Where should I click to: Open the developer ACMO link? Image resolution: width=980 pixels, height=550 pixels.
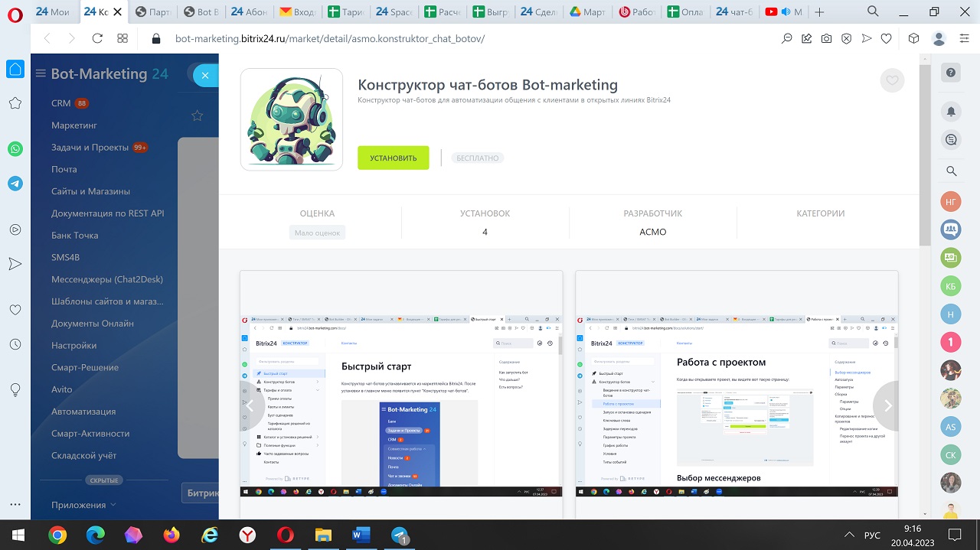click(x=653, y=232)
